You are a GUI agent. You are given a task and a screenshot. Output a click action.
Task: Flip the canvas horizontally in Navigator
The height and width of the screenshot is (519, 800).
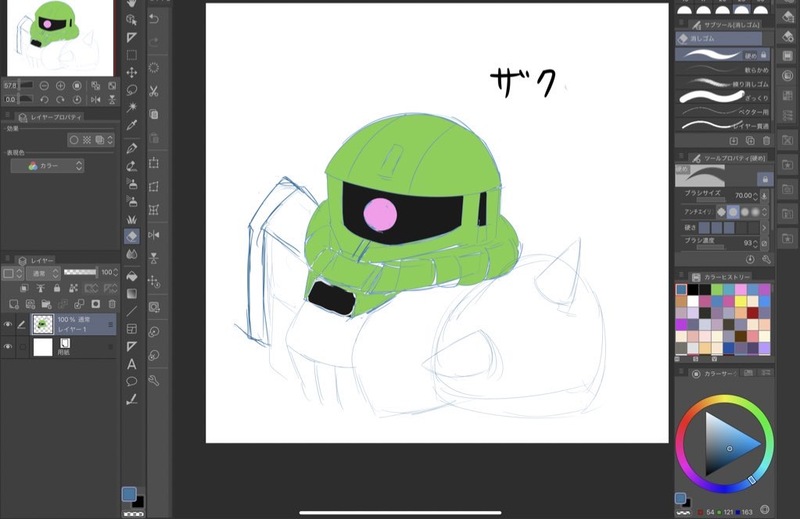pyautogui.click(x=95, y=100)
